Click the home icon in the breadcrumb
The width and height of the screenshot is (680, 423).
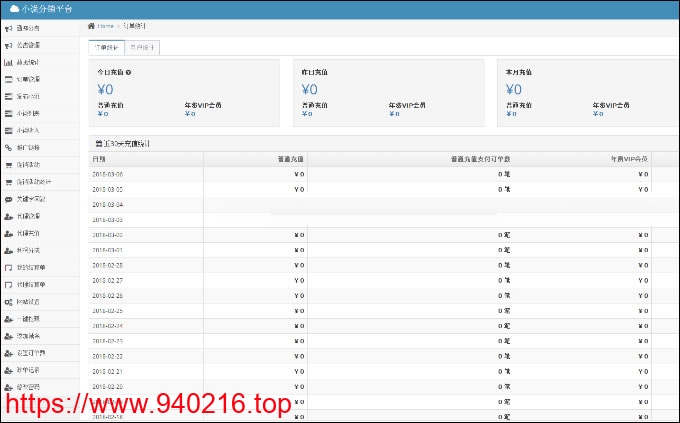pyautogui.click(x=91, y=26)
